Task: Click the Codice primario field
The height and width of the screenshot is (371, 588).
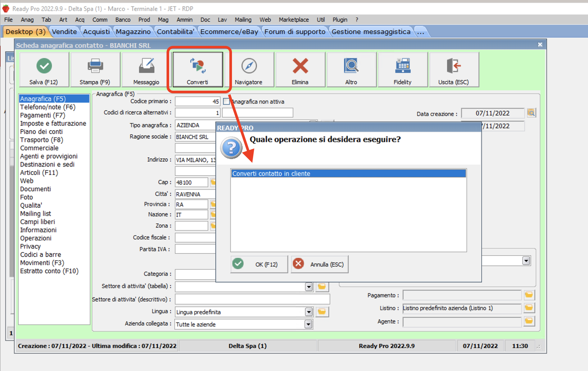Action: tap(198, 101)
